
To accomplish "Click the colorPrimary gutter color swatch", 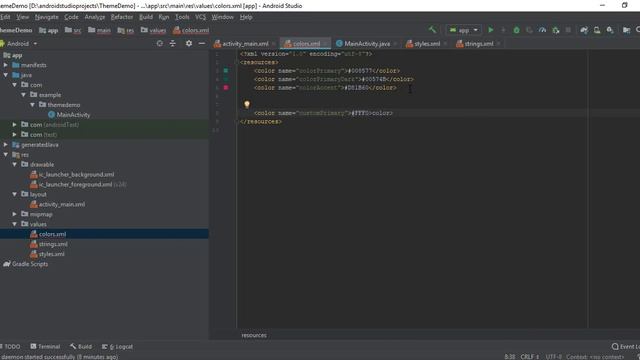I will pos(226,71).
